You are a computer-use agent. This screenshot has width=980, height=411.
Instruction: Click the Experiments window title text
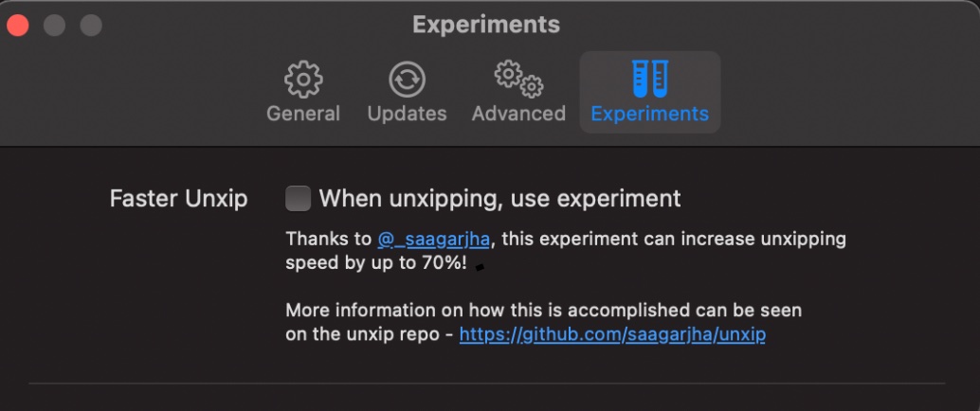click(485, 25)
